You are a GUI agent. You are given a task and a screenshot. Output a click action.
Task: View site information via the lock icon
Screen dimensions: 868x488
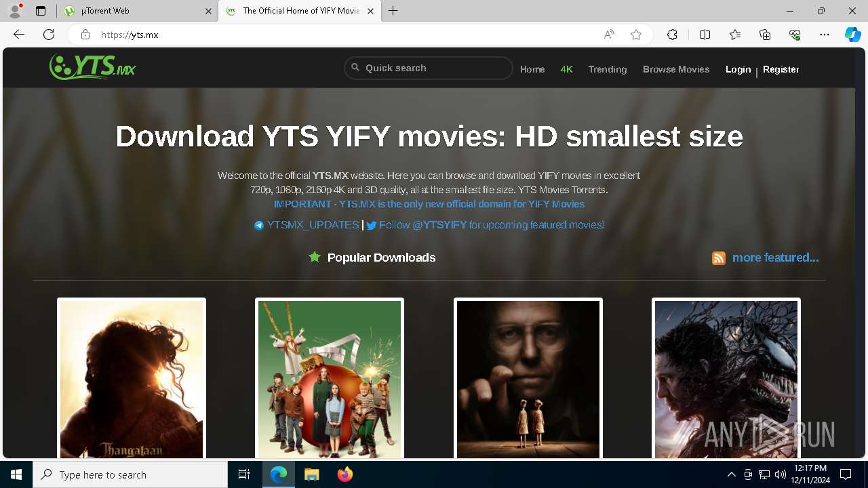(85, 35)
